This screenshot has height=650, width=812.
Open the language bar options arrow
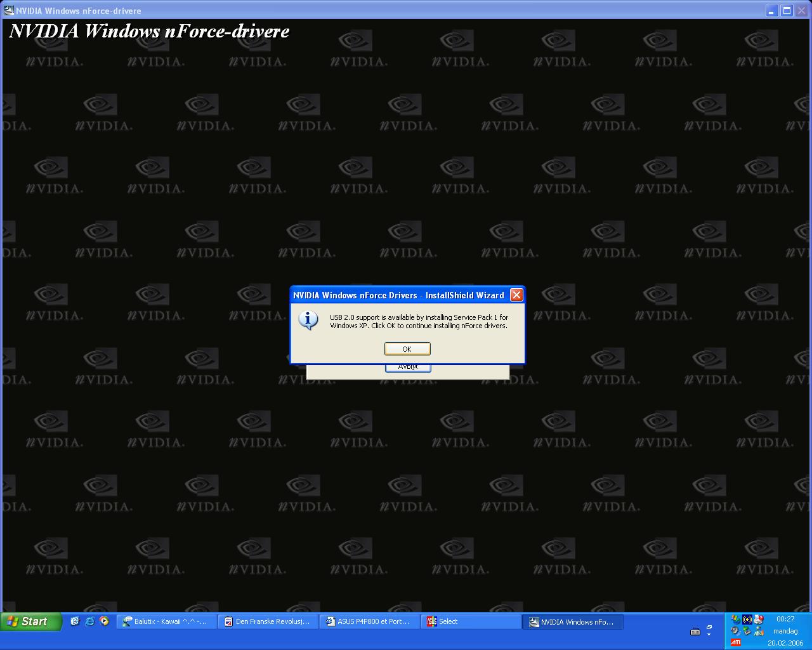point(709,634)
